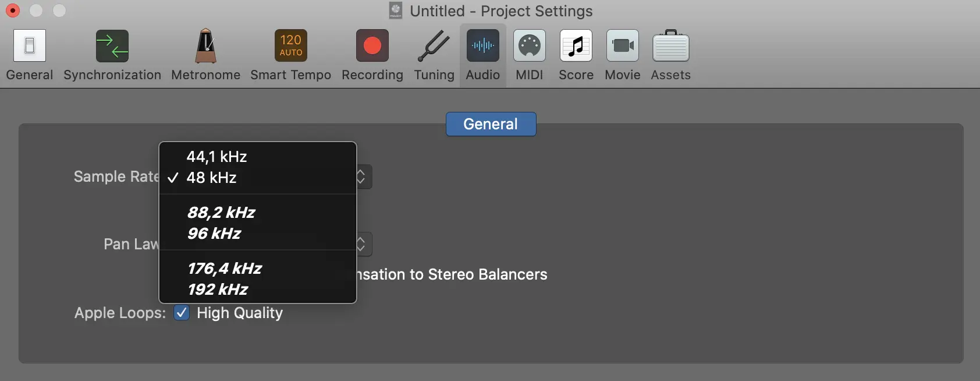
Task: Open Tuning fork settings
Action: [434, 46]
